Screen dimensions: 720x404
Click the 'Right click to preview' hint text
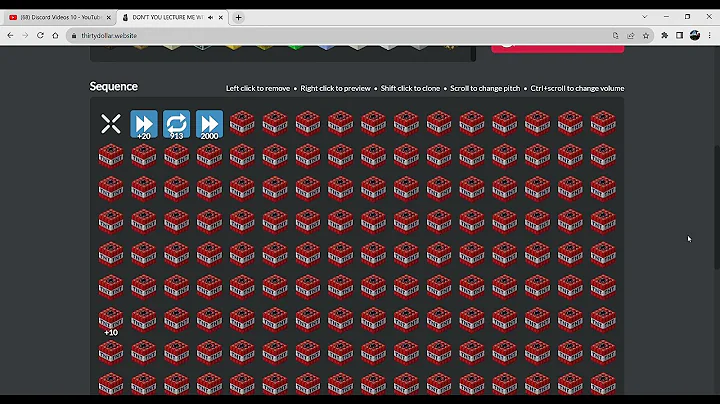(x=335, y=88)
